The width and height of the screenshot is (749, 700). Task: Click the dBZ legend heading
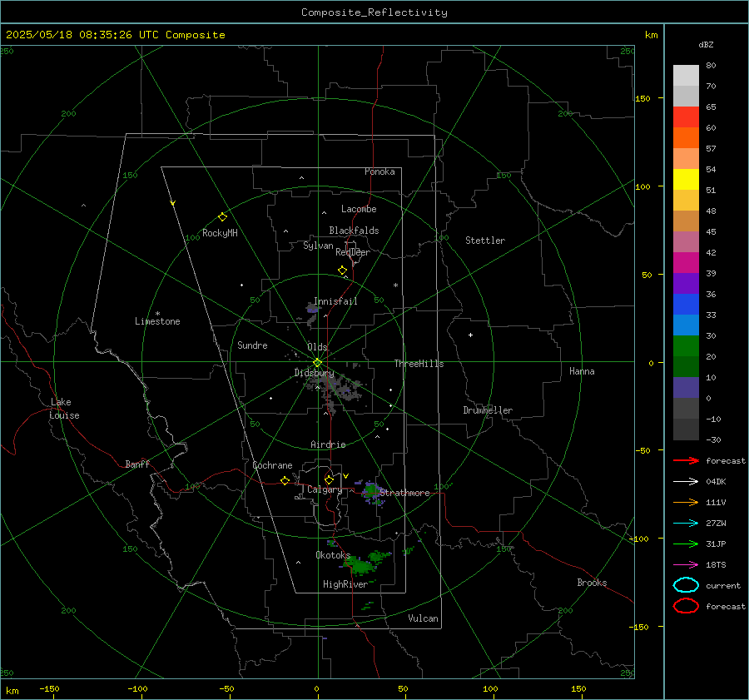tap(706, 44)
